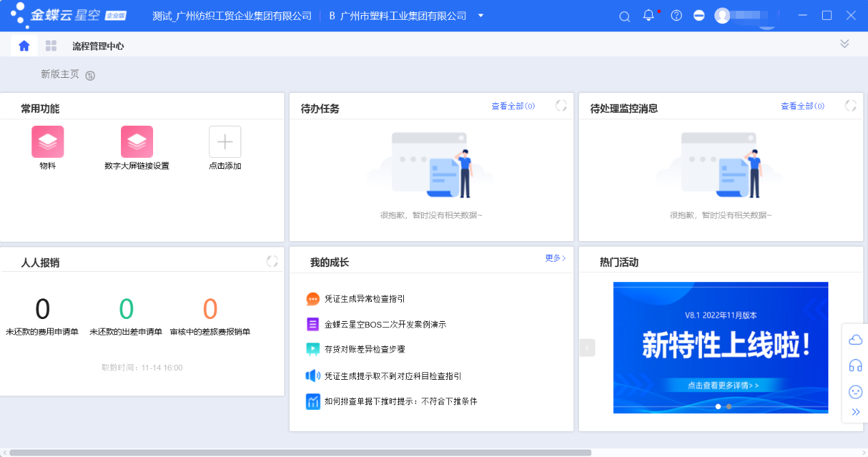868x457 pixels.
Task: Refresh the 人人报销 panel
Action: (x=272, y=261)
